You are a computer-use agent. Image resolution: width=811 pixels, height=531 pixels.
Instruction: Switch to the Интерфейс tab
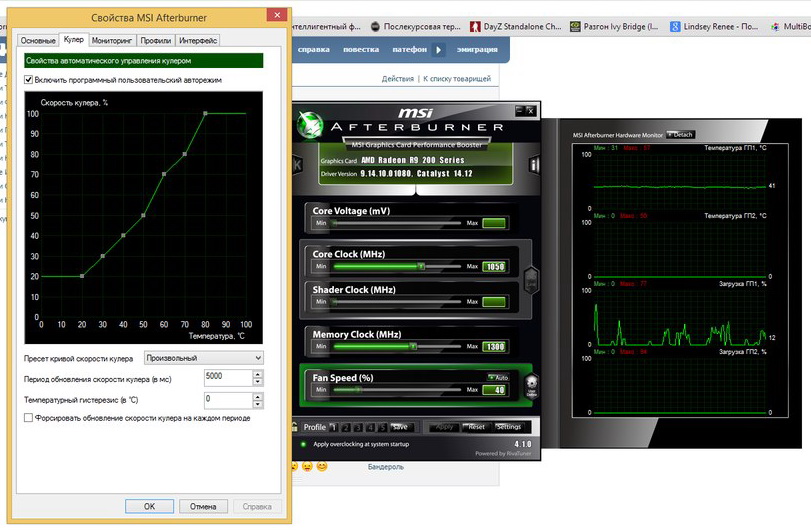198,40
